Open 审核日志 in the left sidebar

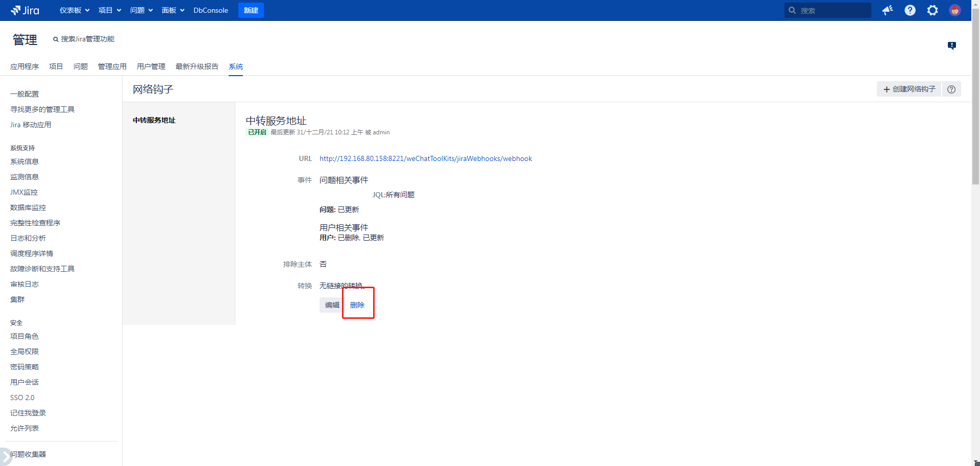coord(24,284)
